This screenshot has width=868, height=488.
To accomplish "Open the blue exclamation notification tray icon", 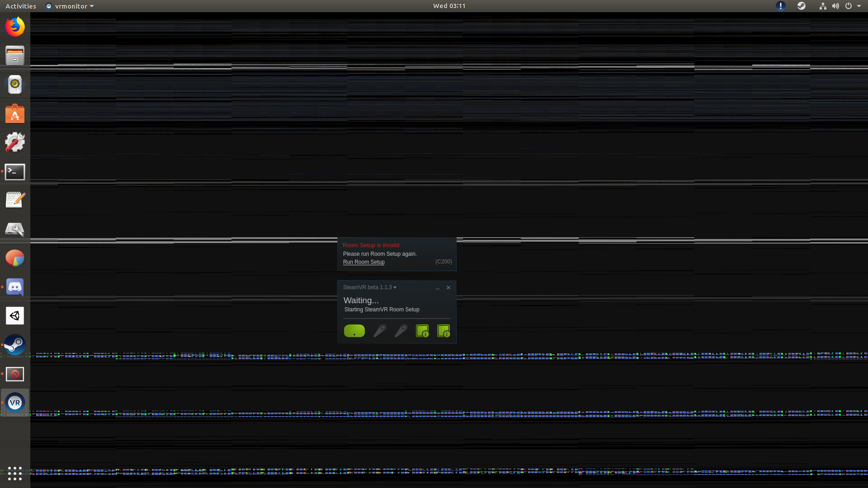I will 780,6.
